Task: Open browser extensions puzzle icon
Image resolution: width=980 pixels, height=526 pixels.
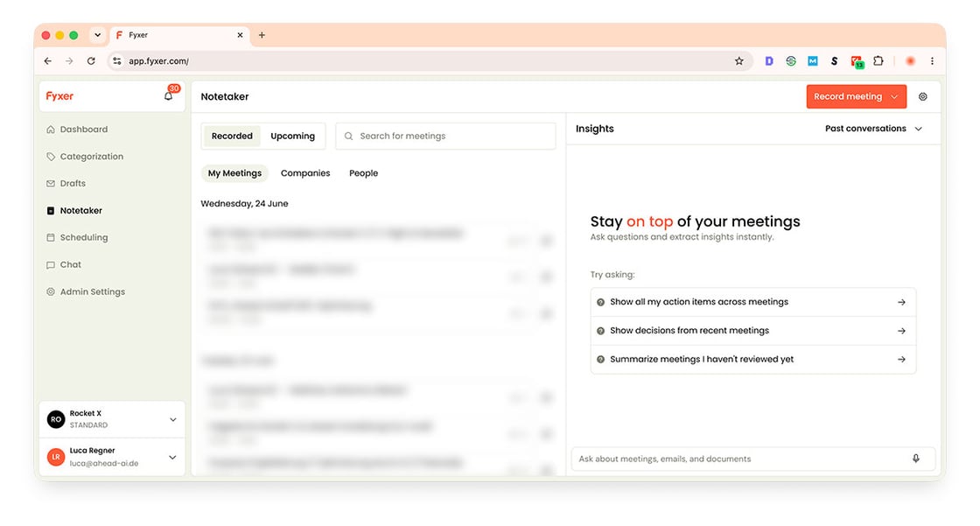Action: [878, 60]
